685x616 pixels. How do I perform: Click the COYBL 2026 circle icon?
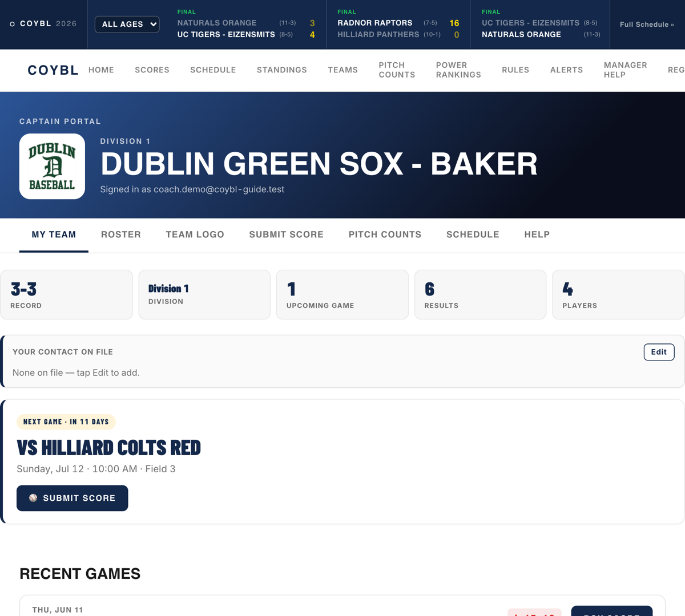tap(12, 24)
